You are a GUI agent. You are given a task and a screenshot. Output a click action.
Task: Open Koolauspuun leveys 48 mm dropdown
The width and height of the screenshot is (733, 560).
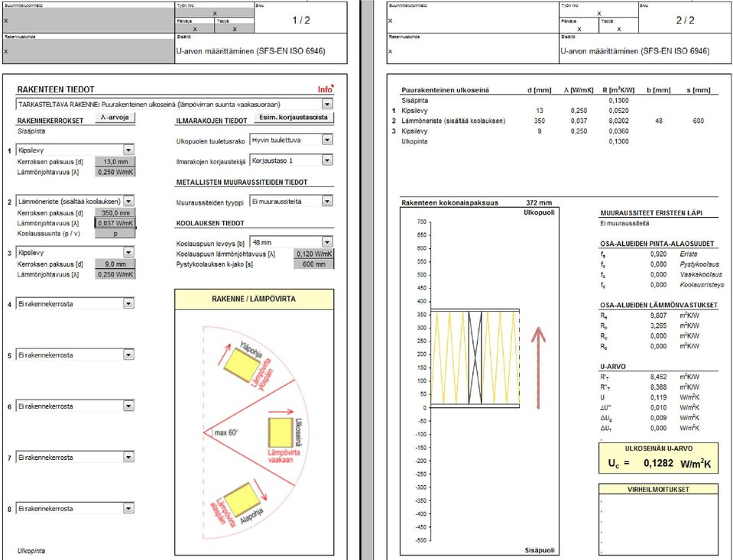point(327,242)
